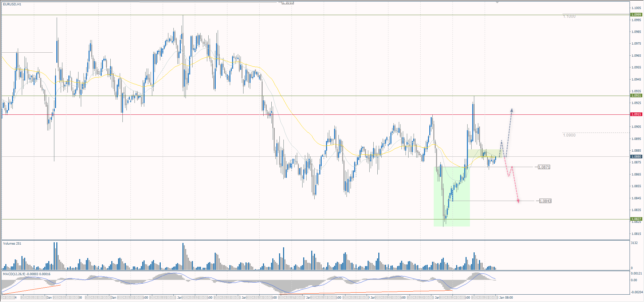
Task: Click the 1.1010 label at chart top
Action: pyautogui.click(x=287, y=3)
